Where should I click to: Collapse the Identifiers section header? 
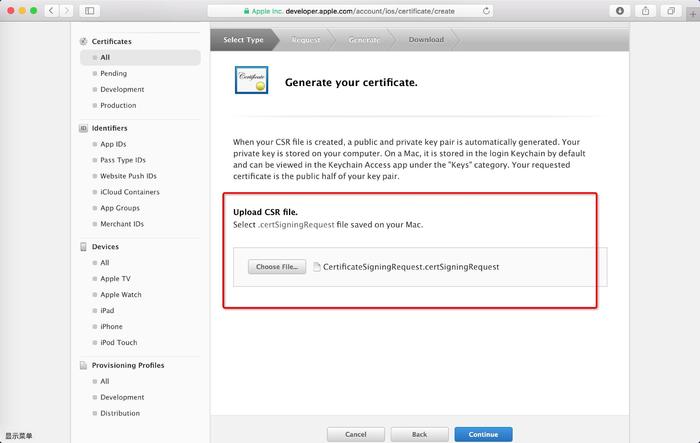point(109,128)
